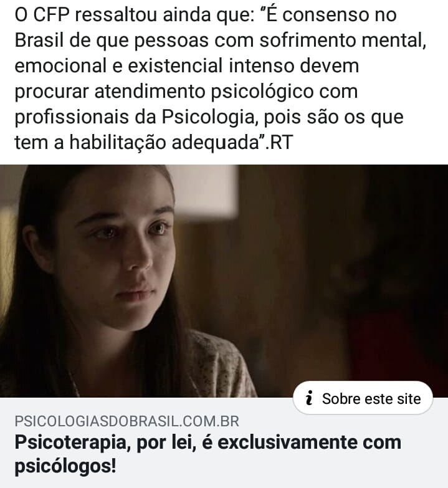Click the text "tem a habilitação adequada".RT

(x=154, y=143)
